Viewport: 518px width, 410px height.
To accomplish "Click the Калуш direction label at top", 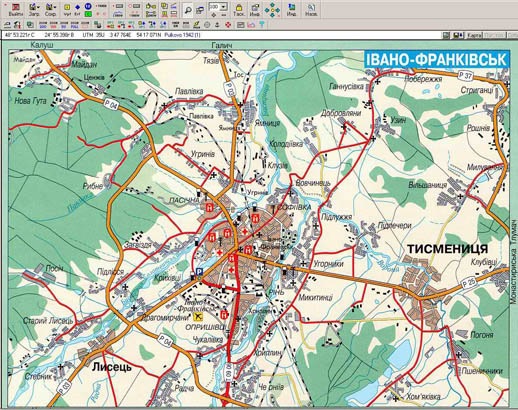I will [x=42, y=45].
